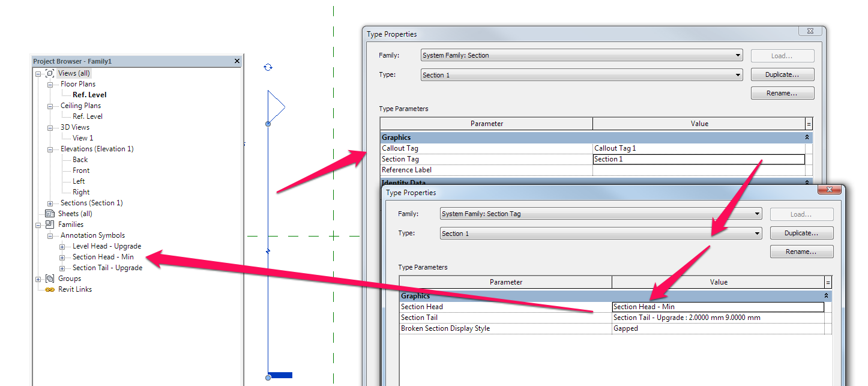This screenshot has height=386, width=868.
Task: Open 3D view named View 1
Action: 83,138
